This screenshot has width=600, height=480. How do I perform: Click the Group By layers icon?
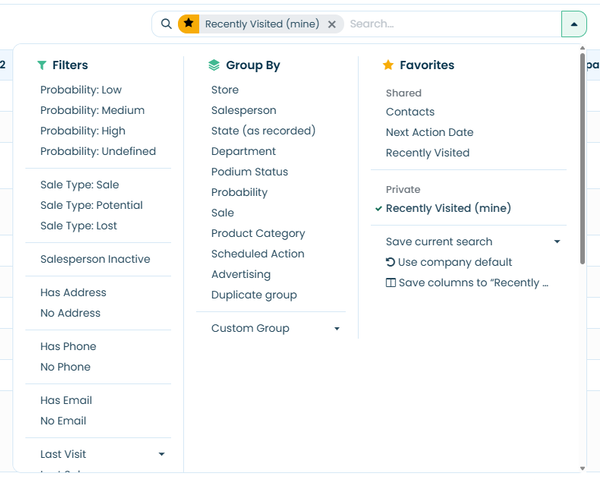click(x=214, y=65)
